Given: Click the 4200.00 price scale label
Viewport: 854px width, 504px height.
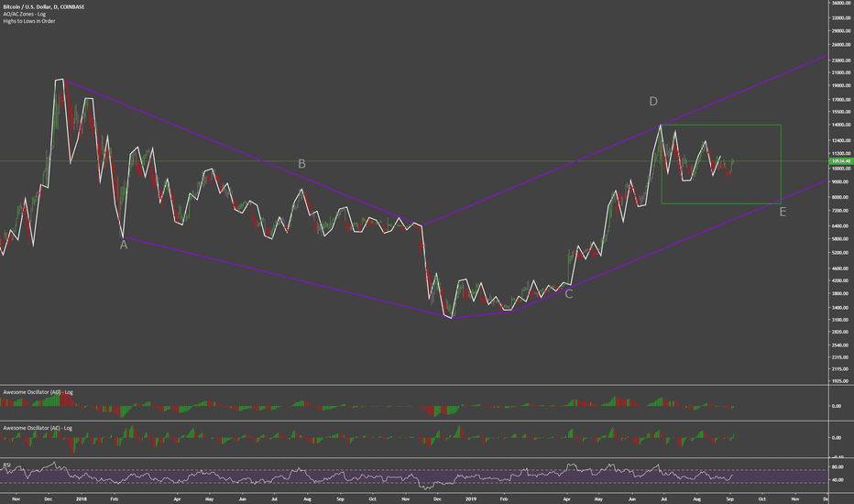Looking at the screenshot, I should click(x=841, y=280).
